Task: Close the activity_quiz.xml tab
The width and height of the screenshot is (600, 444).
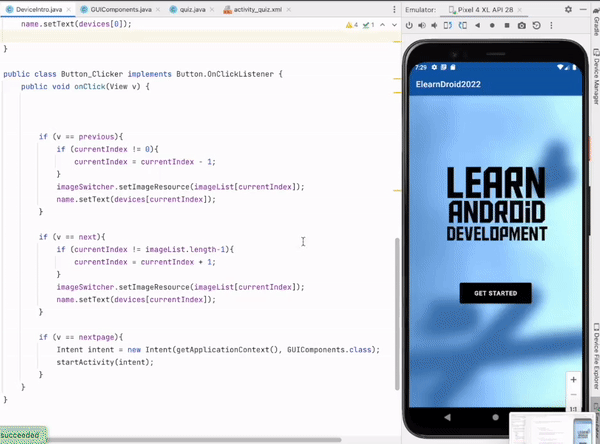Action: 289,10
